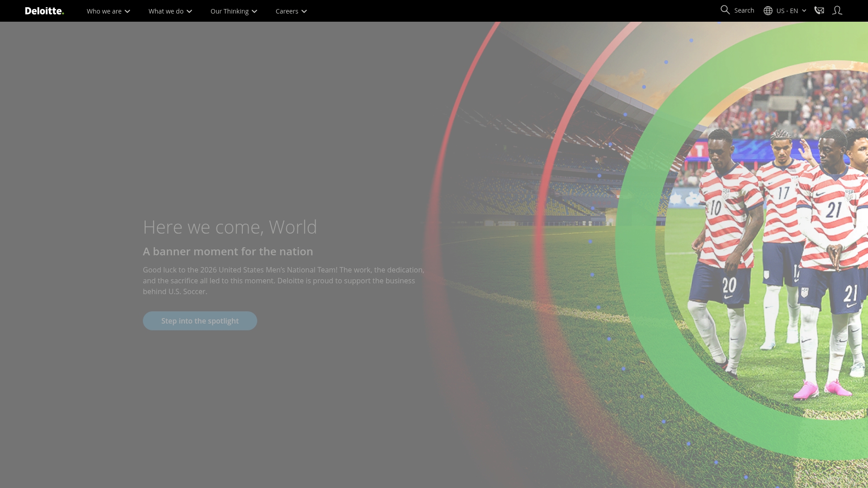The image size is (868, 488).
Task: Click the Search label in header
Action: point(744,10)
